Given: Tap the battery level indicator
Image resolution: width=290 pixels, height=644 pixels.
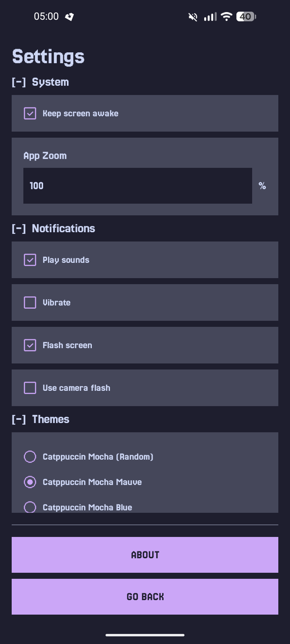Looking at the screenshot, I should pos(246,17).
